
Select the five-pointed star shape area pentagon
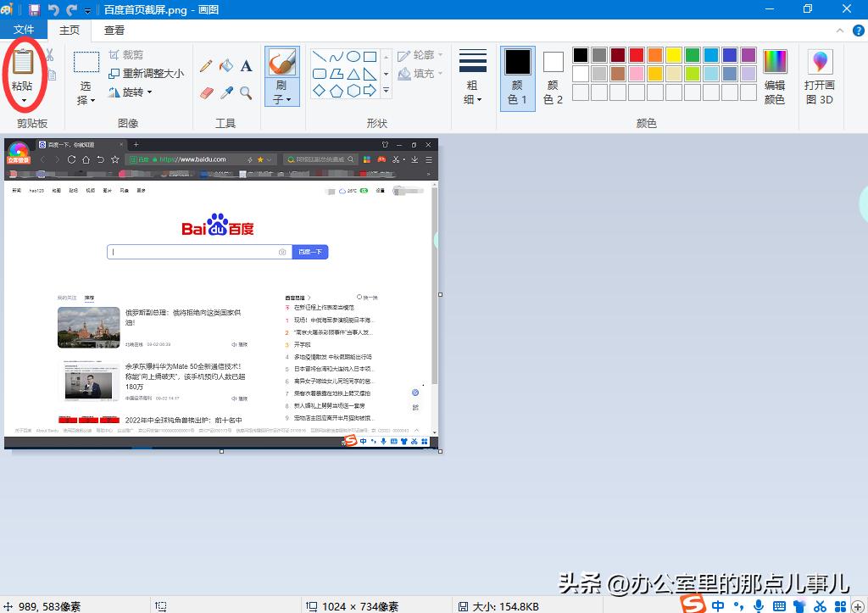[337, 92]
